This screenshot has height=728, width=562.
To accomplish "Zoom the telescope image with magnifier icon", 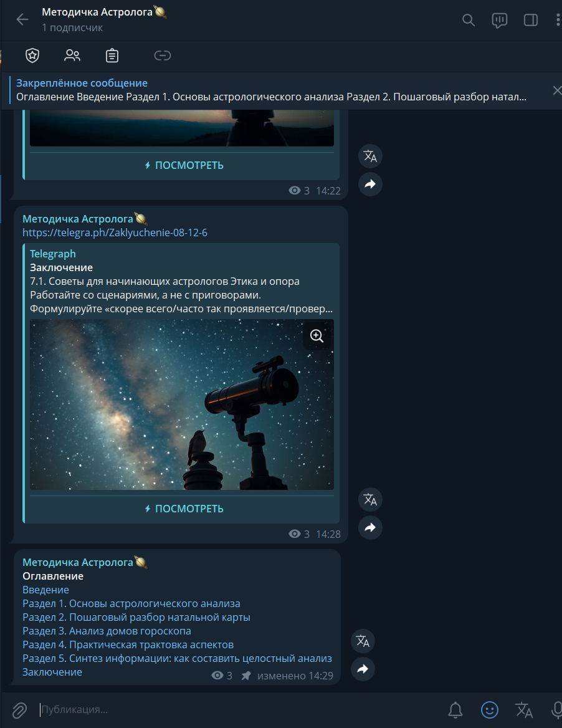I will (x=317, y=336).
